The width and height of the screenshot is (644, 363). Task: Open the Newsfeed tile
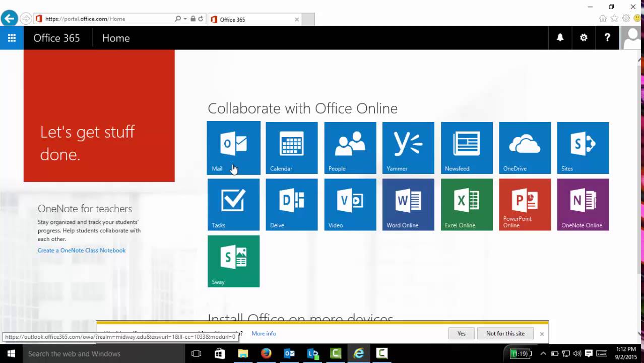[x=467, y=148]
